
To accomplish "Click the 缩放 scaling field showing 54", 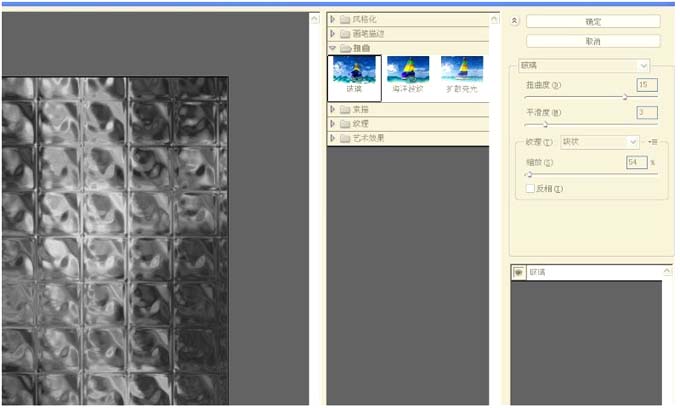I will pyautogui.click(x=637, y=162).
